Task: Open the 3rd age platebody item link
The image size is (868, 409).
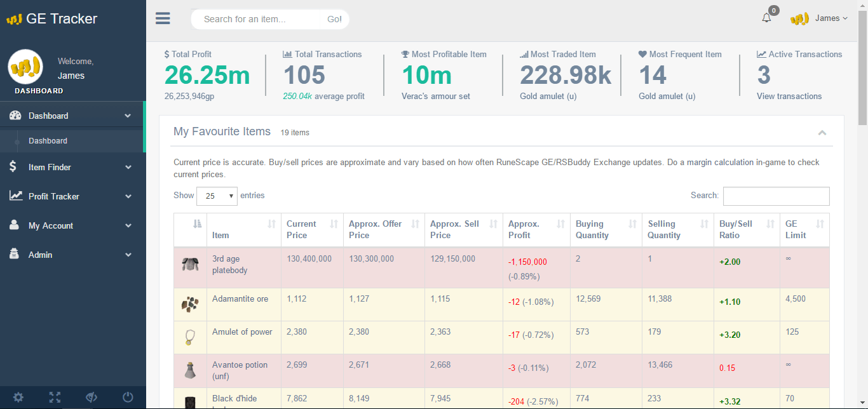Action: 230,265
